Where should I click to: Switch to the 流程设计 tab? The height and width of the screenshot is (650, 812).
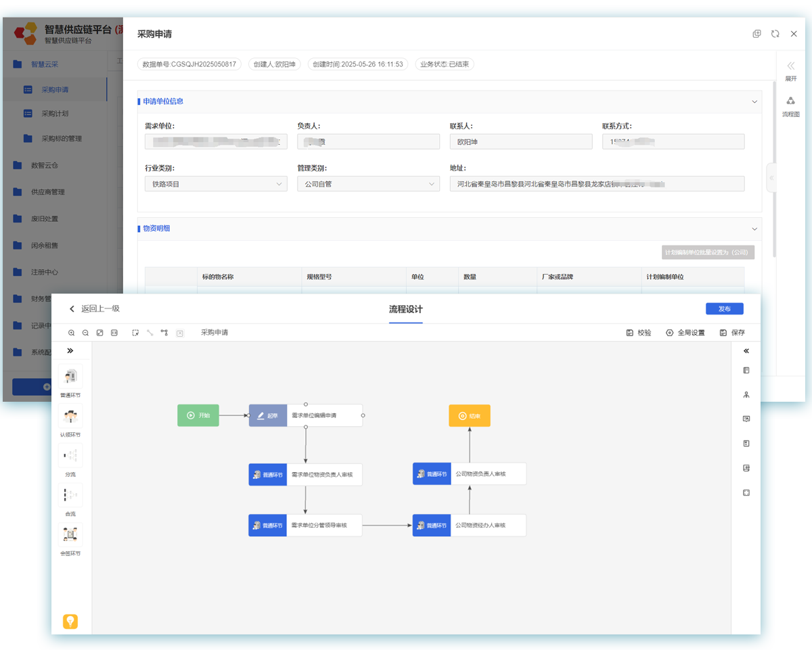click(406, 309)
